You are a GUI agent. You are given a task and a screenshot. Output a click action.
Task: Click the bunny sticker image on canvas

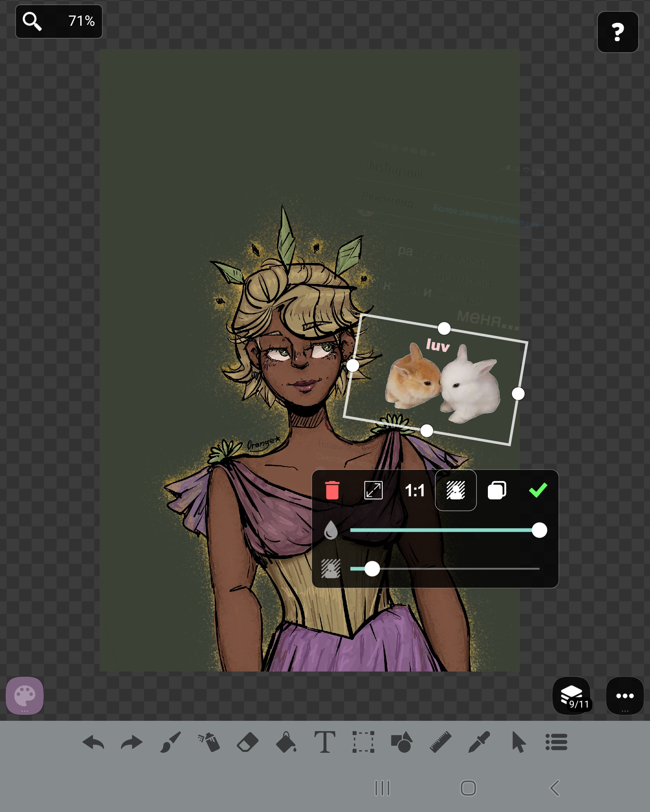tap(443, 381)
